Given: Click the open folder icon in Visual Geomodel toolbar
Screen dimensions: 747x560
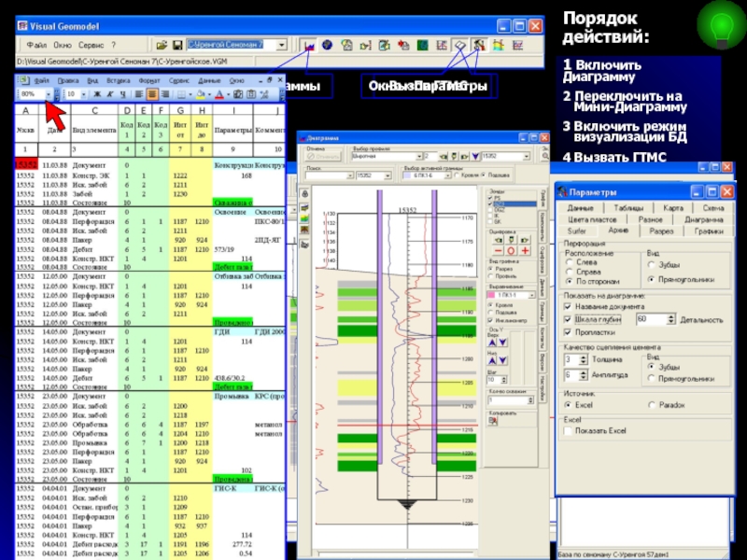Looking at the screenshot, I should pyautogui.click(x=160, y=45).
